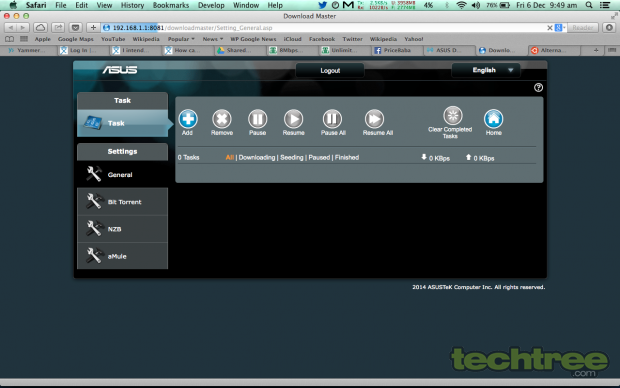
Task: Pause the selected task
Action: click(x=257, y=119)
